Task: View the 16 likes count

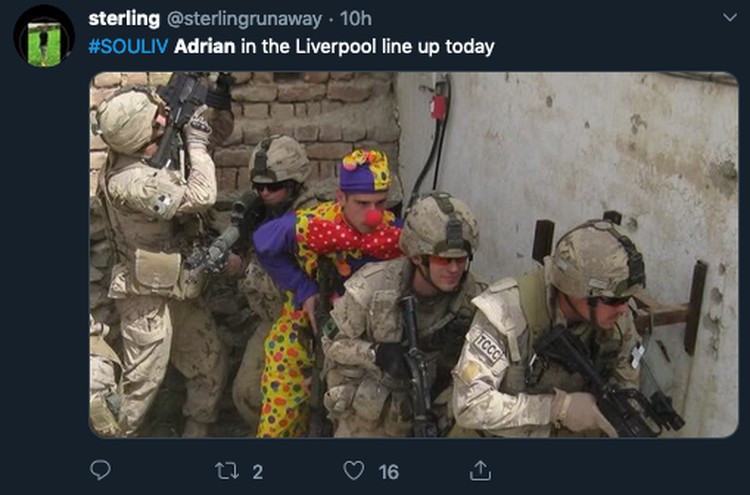Action: 388,472
